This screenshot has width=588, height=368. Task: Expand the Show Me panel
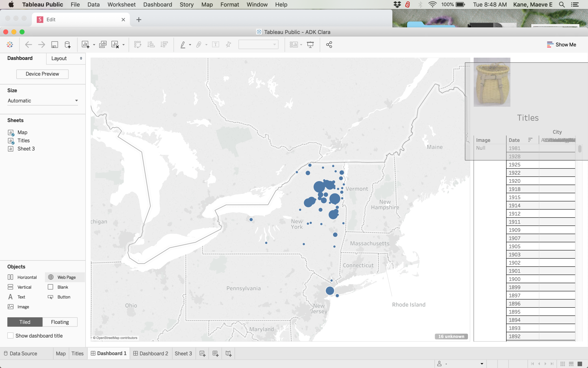tap(561, 45)
